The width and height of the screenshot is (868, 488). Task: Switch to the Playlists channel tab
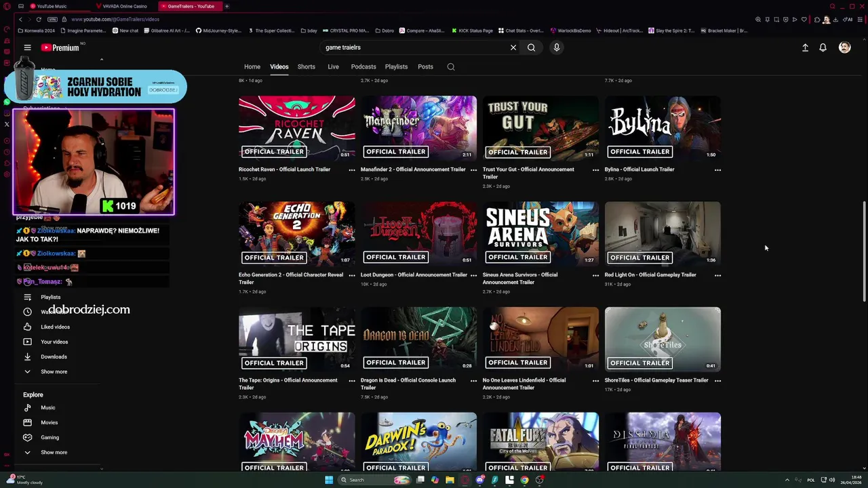click(396, 66)
